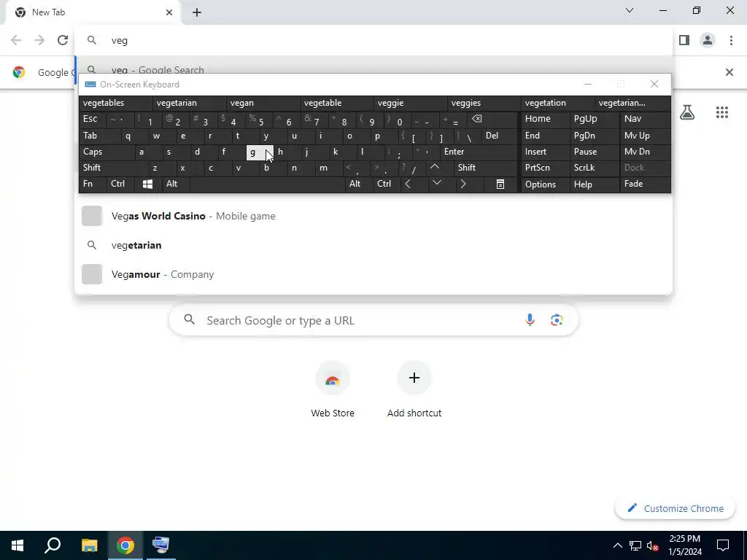Choose 'vegan' keyboard prediction

tap(263, 103)
